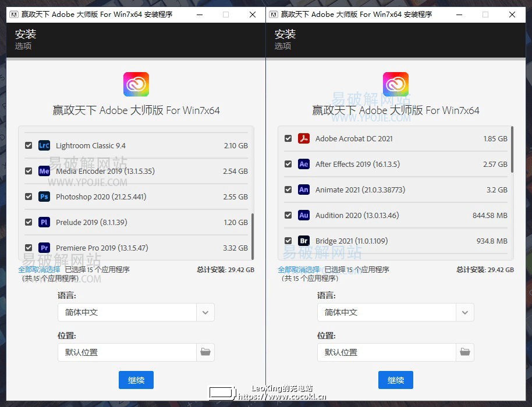
Task: Click the Photoshop Ps icon
Action: coord(44,197)
